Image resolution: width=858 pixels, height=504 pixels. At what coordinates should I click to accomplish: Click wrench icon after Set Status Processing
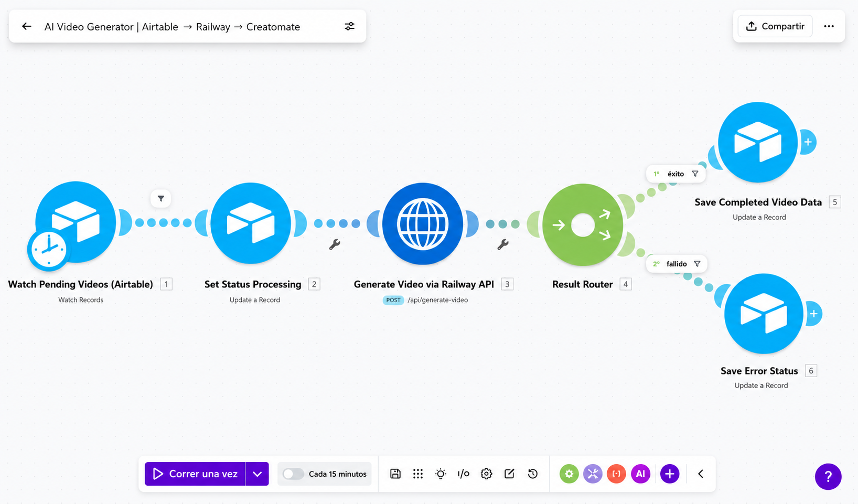[335, 244]
